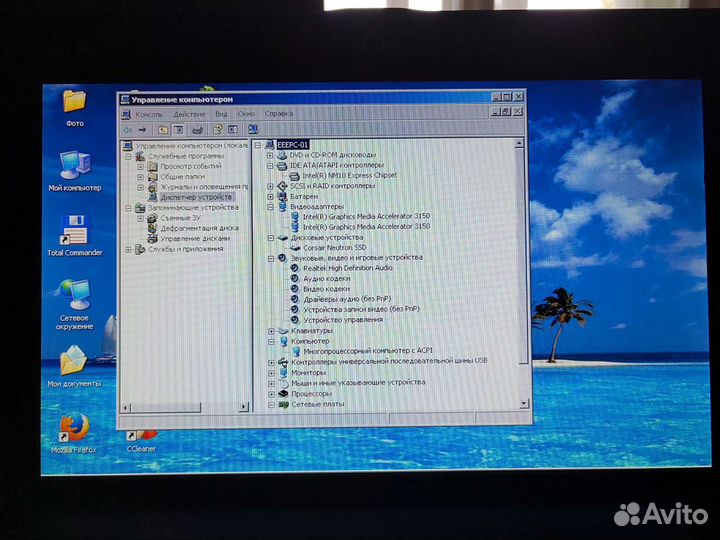Select Realtek High Definition Audio device
The image size is (720, 540).
tap(348, 268)
